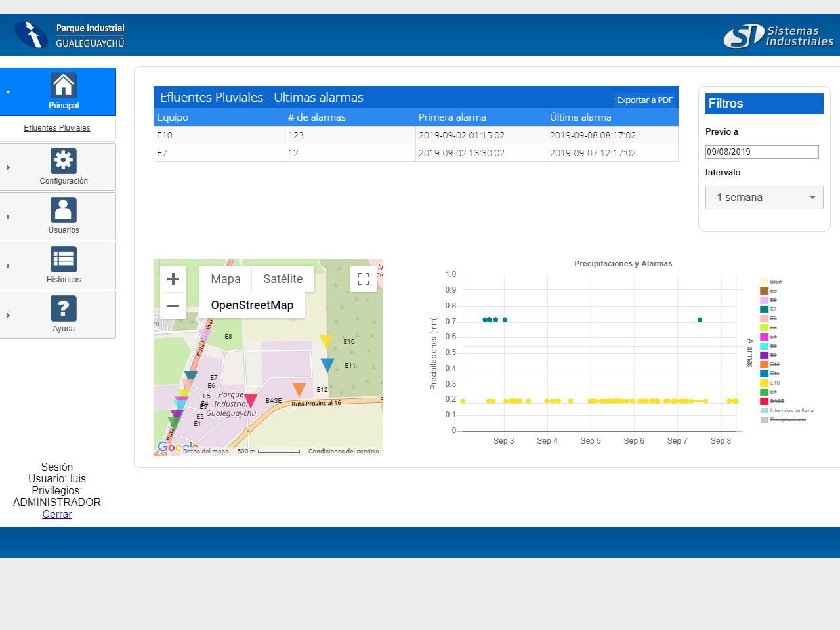This screenshot has width=840, height=630.
Task: Toggle fullscreen view of the map
Action: [x=364, y=279]
